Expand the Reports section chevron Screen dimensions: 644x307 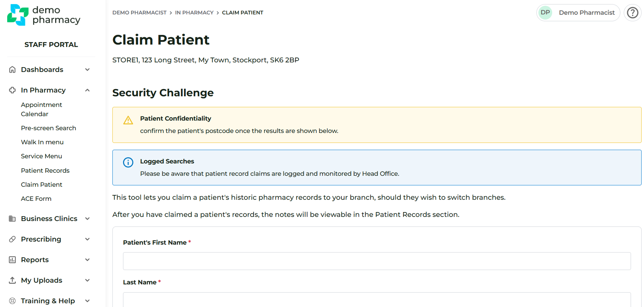pyautogui.click(x=87, y=260)
